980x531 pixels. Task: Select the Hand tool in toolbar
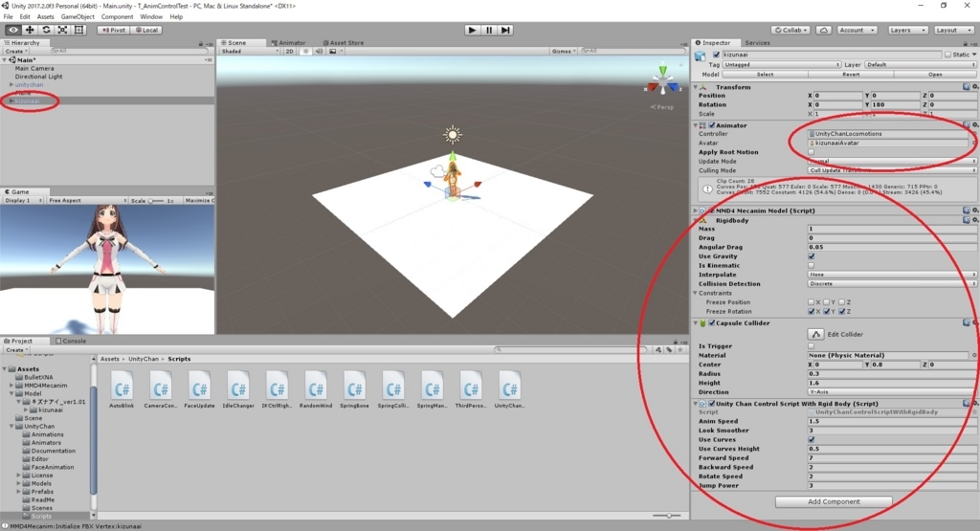click(13, 30)
